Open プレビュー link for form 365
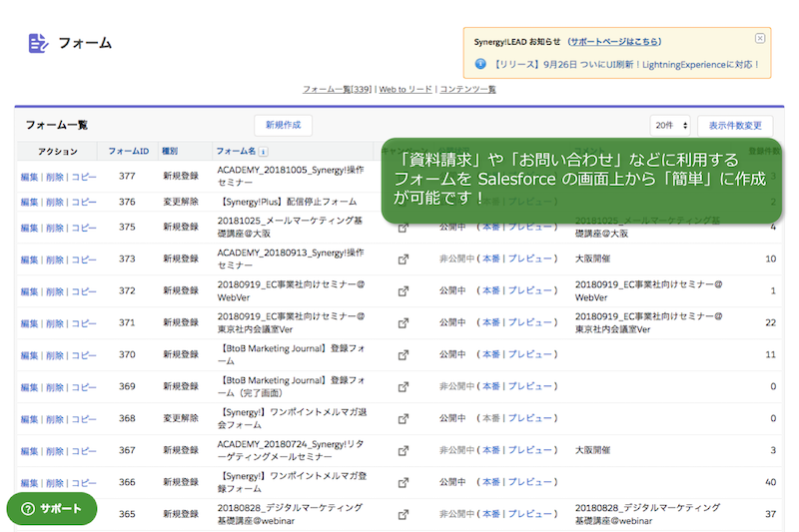This screenshot has width=799, height=532. pos(530,514)
